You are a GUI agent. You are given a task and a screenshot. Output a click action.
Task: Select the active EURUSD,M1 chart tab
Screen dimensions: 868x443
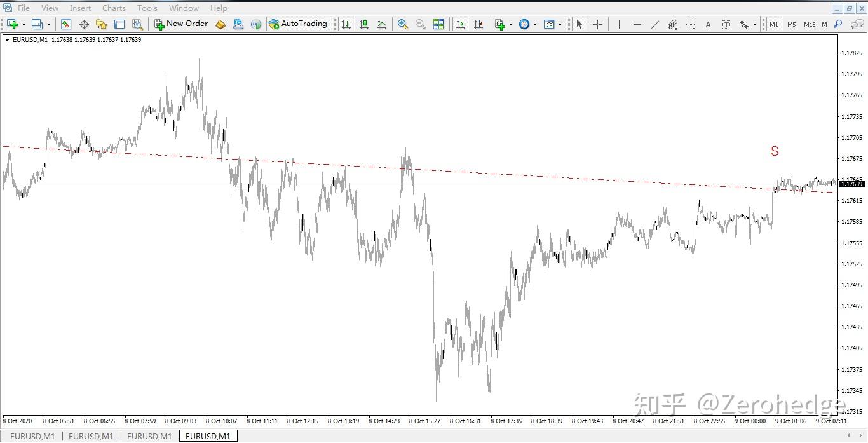[x=208, y=436]
